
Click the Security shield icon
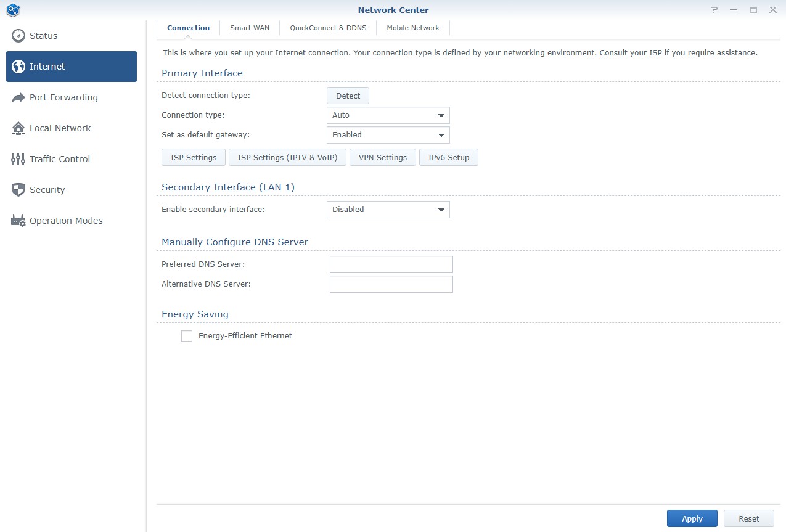tap(18, 190)
